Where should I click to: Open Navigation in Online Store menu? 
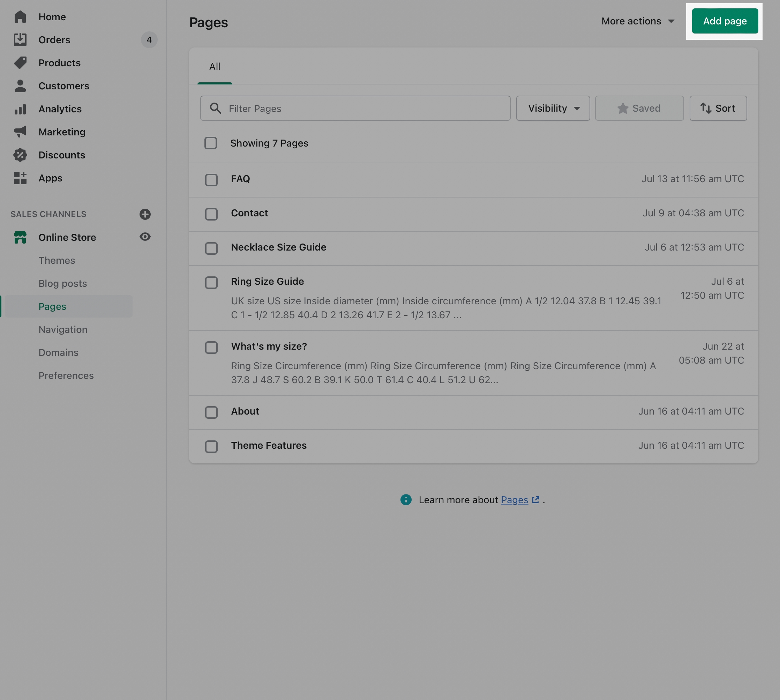click(x=63, y=330)
